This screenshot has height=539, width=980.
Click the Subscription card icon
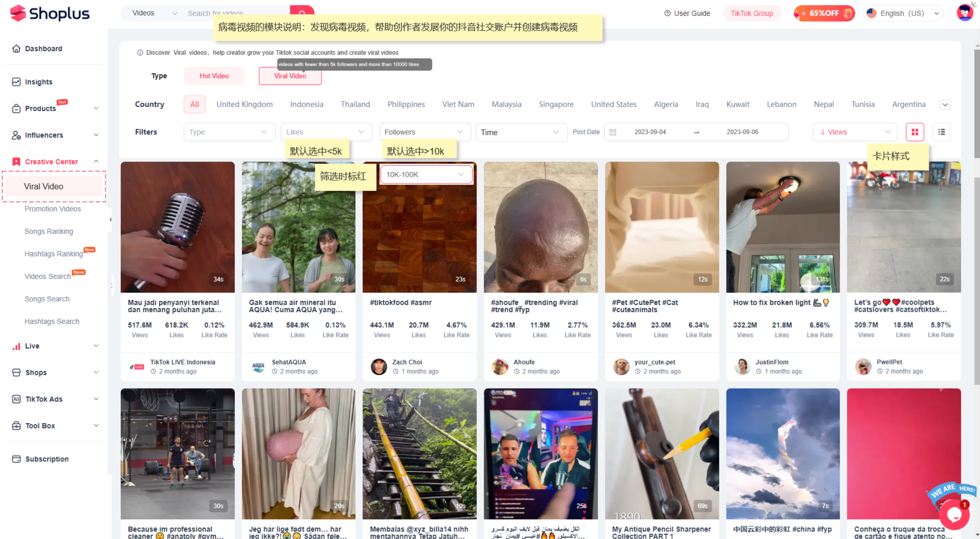[16, 460]
